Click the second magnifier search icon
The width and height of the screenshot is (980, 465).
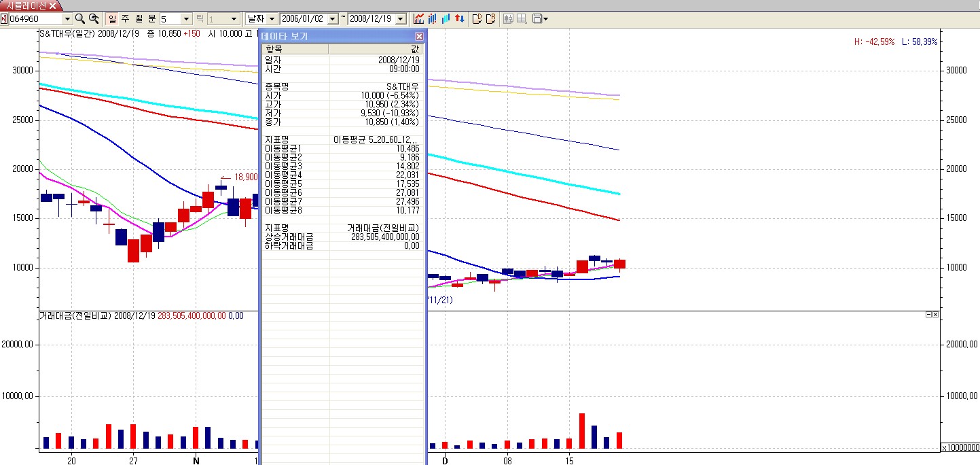pyautogui.click(x=94, y=19)
